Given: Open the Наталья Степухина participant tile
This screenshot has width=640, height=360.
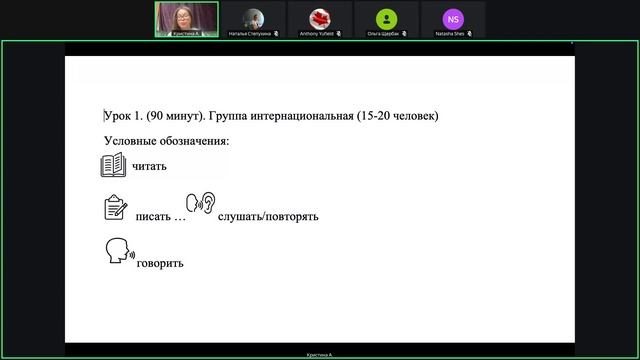Looking at the screenshot, I should [253, 19].
